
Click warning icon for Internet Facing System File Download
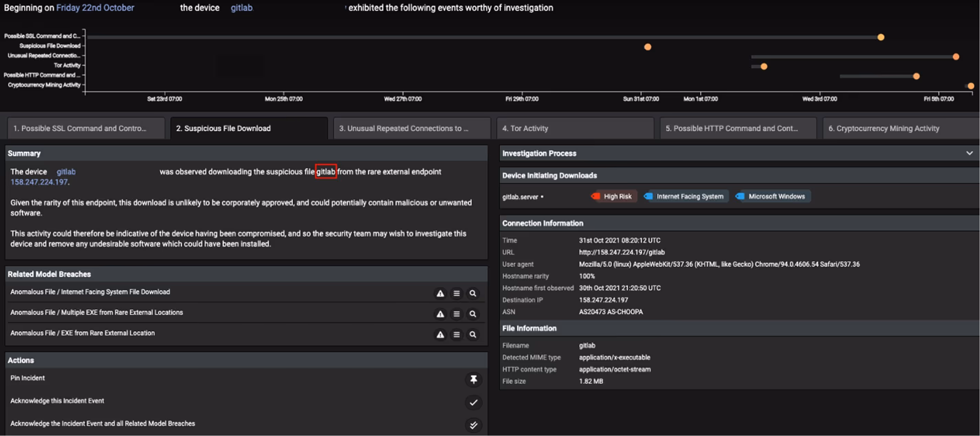440,293
